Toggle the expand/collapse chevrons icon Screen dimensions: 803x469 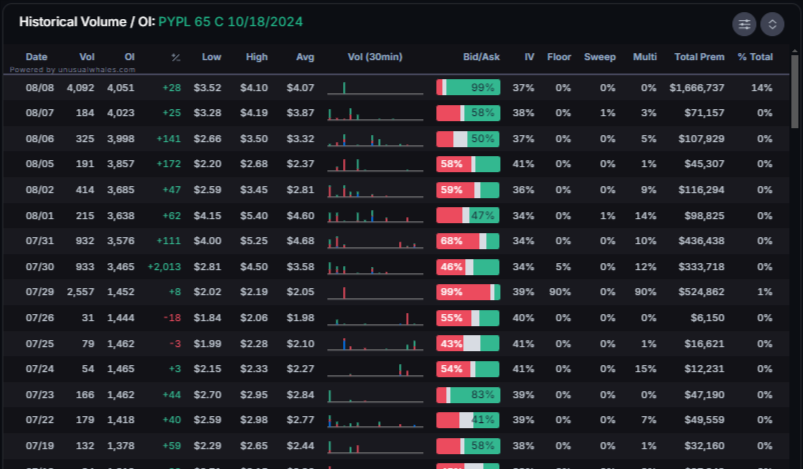tap(772, 24)
